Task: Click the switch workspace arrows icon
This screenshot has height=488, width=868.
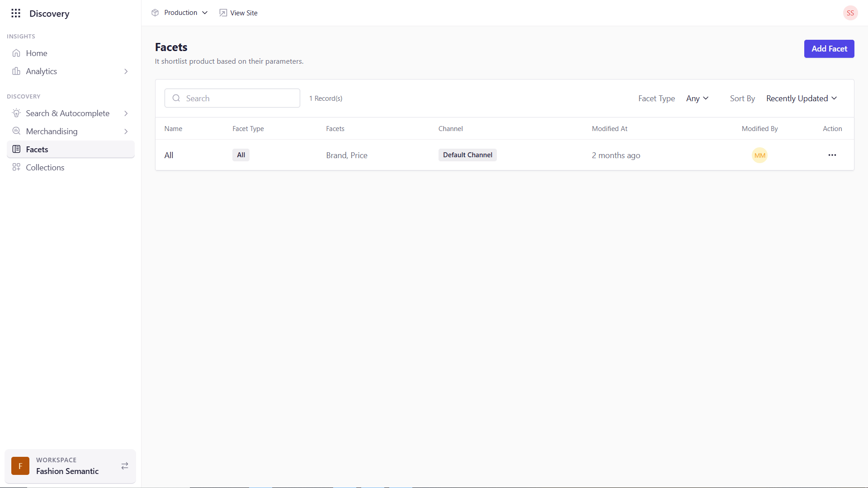Action: 125,466
